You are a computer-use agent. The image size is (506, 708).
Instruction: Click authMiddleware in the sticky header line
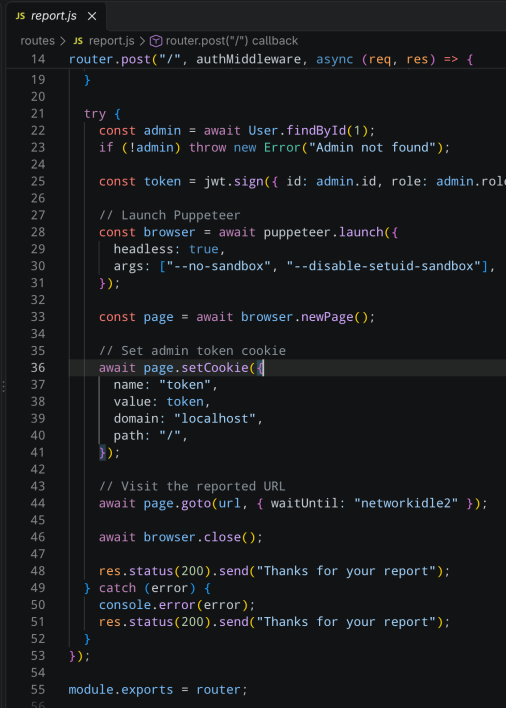coord(248,60)
